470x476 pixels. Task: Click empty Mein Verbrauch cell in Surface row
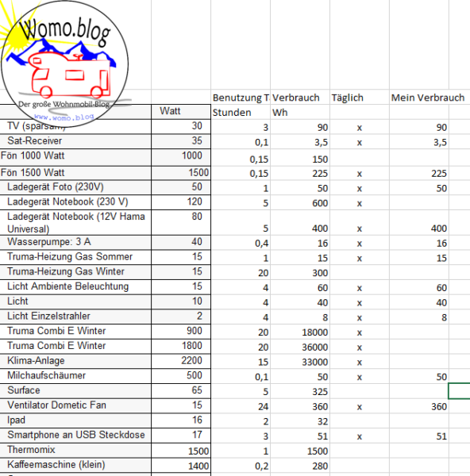click(419, 392)
